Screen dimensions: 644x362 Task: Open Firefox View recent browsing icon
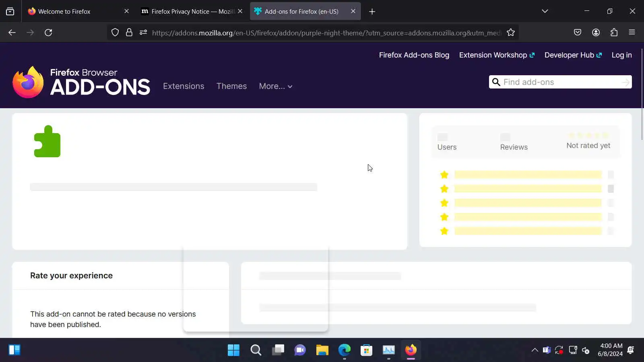10,11
